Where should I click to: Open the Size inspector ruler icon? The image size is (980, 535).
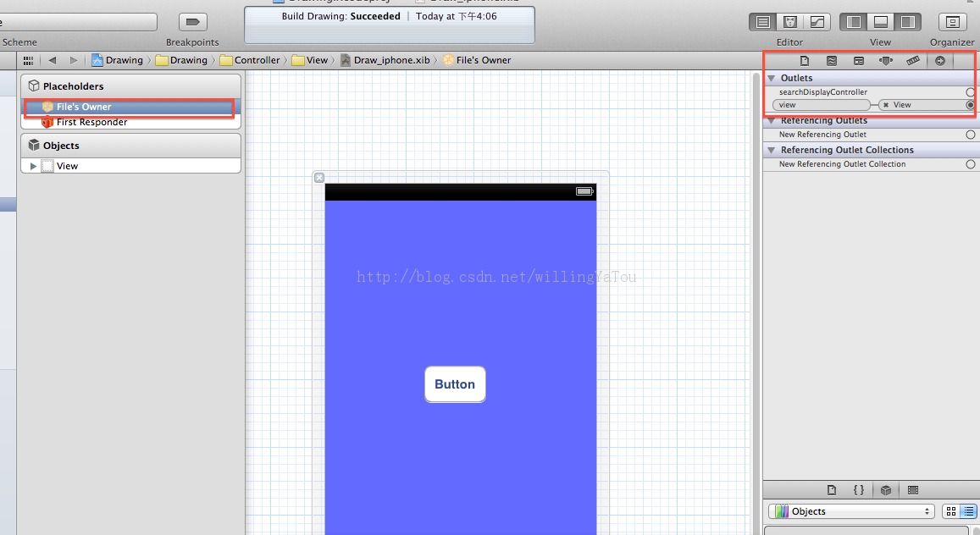click(x=912, y=61)
